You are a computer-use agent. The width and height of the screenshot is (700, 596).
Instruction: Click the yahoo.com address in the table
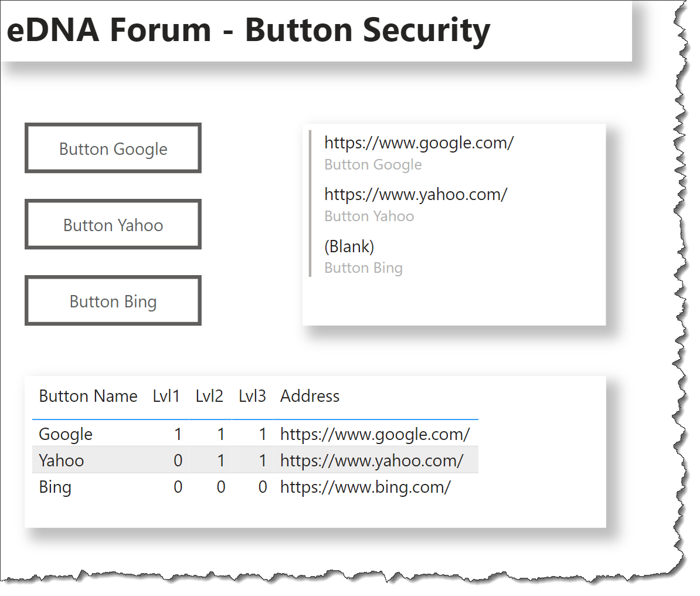[372, 460]
